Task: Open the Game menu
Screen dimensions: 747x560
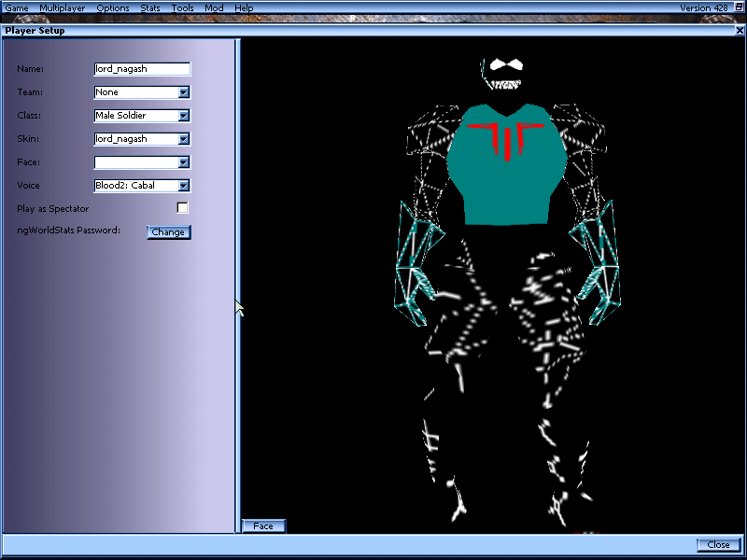Action: [16, 7]
